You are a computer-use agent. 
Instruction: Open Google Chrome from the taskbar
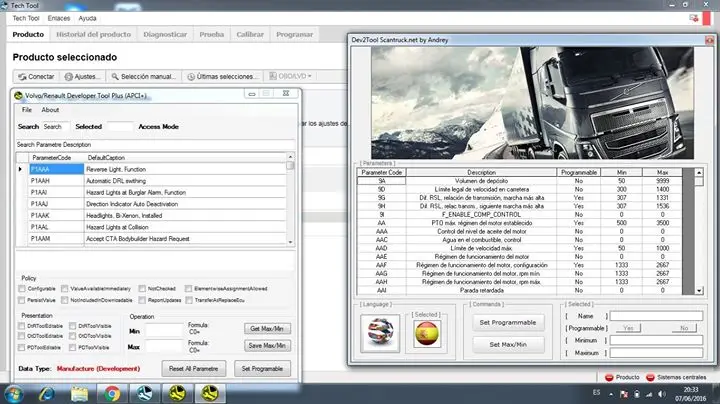coord(112,394)
